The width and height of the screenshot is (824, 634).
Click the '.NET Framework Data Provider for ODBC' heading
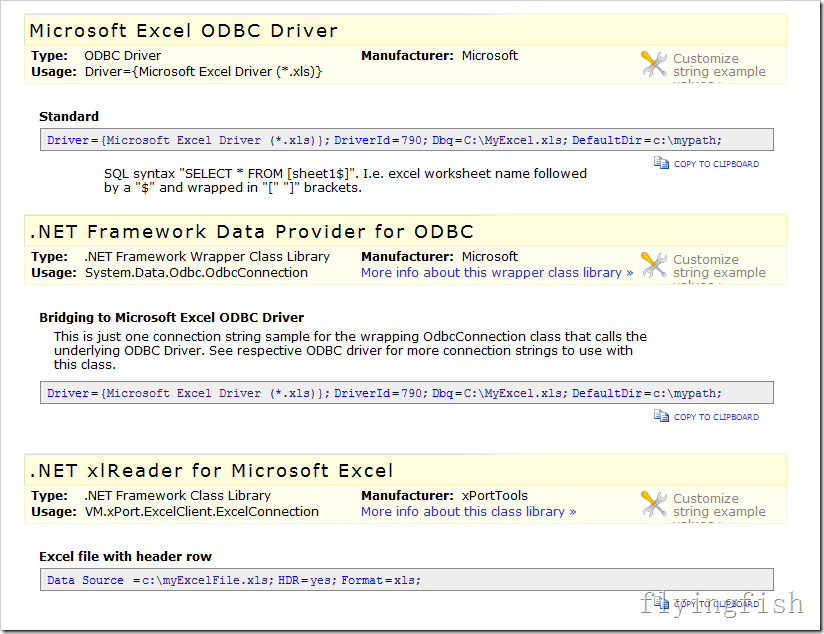coord(252,231)
